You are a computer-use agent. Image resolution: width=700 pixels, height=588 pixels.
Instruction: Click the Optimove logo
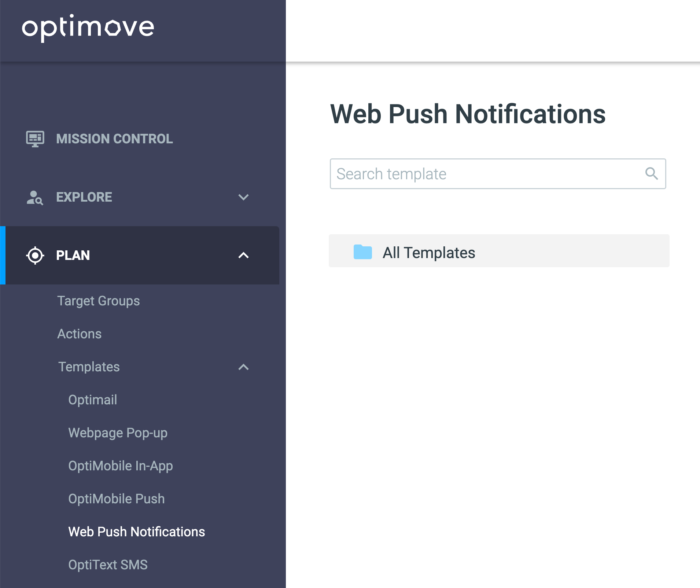click(x=88, y=27)
